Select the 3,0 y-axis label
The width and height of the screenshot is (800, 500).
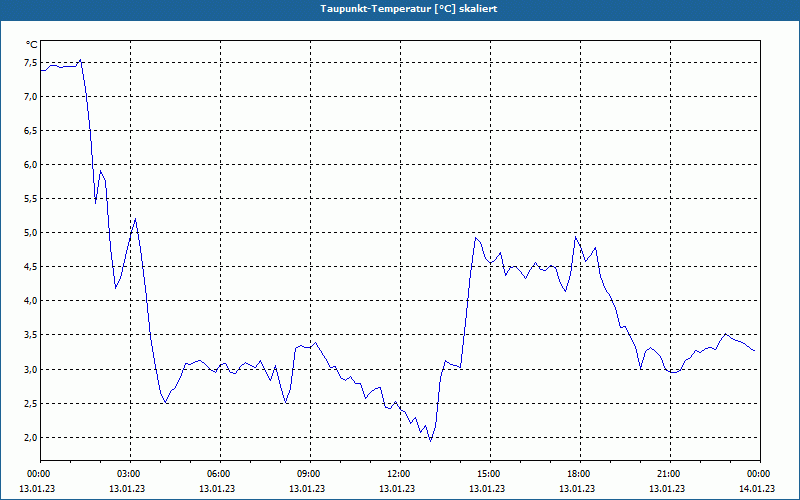30,369
